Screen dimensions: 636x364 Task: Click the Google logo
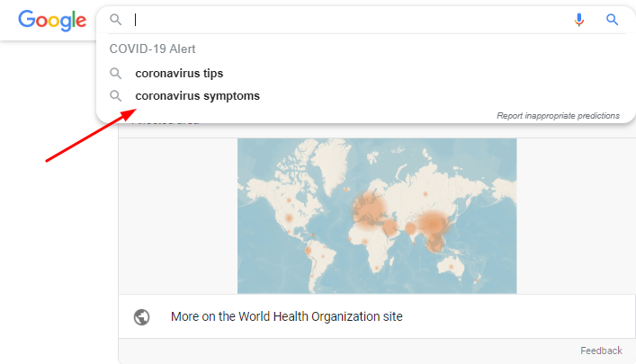point(52,21)
